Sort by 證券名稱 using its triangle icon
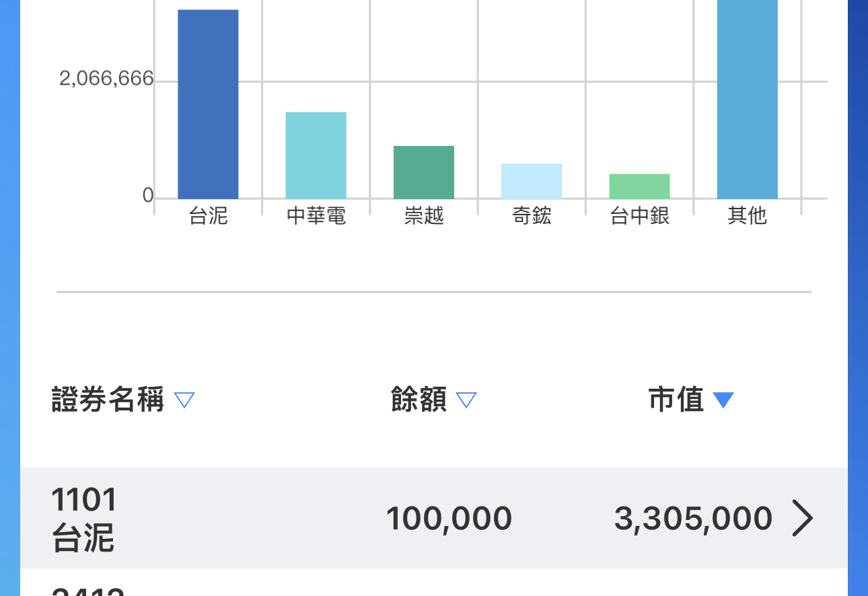Image resolution: width=868 pixels, height=596 pixels. coord(184,401)
